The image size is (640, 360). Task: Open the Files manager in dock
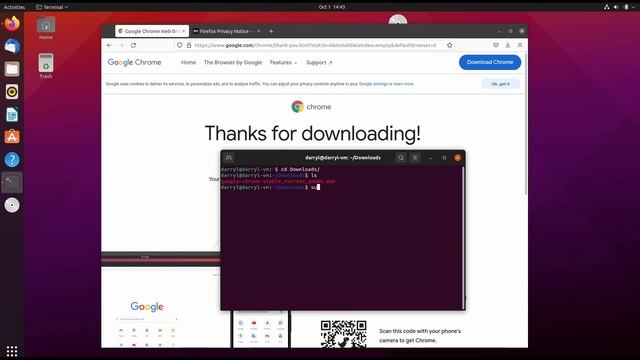(12, 69)
